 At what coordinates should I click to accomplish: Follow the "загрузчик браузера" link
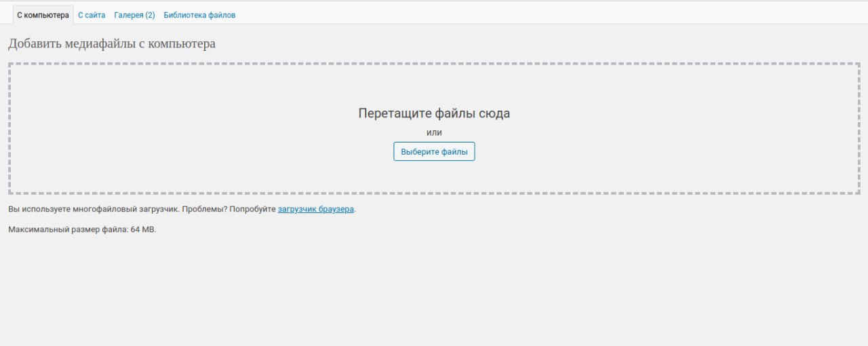(316, 209)
